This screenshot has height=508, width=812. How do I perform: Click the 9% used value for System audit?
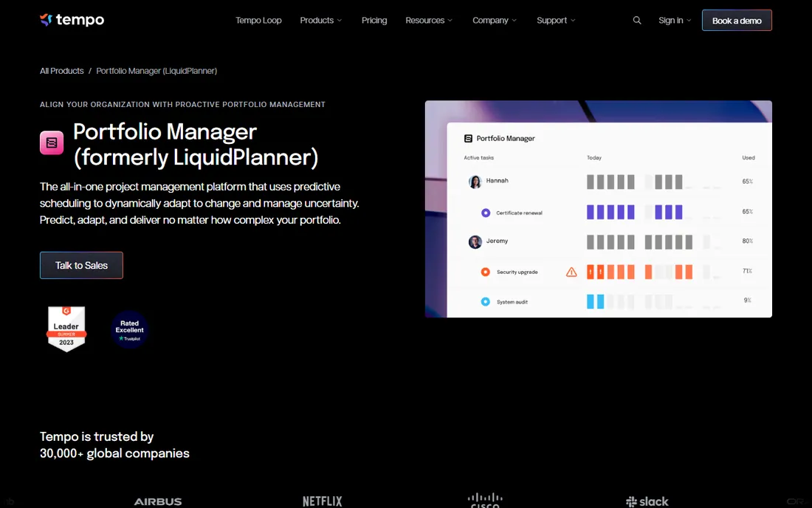(747, 301)
